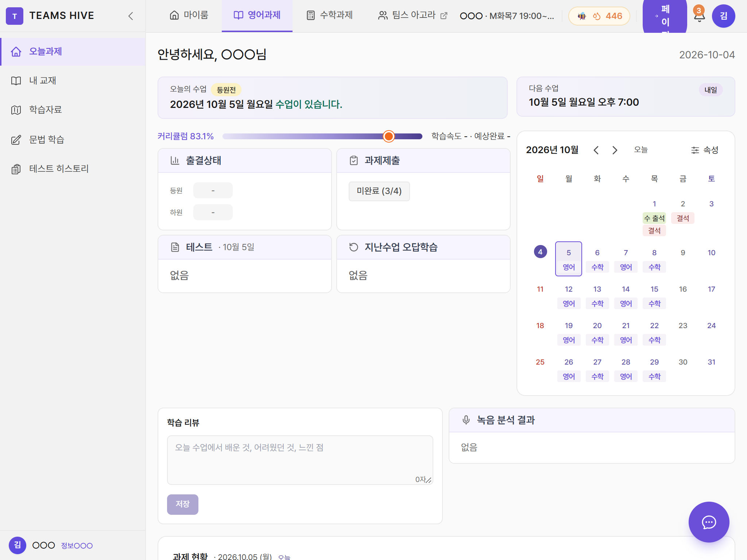Select October 4 in the calendar

(540, 252)
